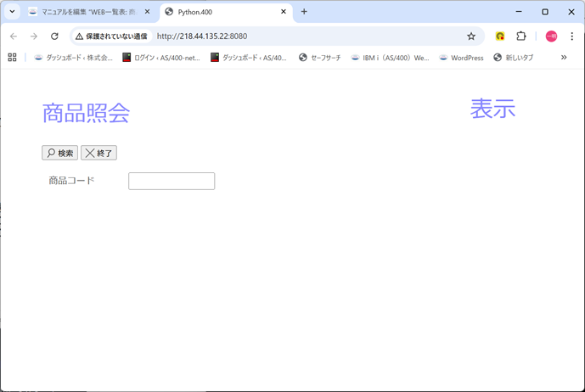Reload the current page
This screenshot has width=585, height=392.
[x=54, y=36]
